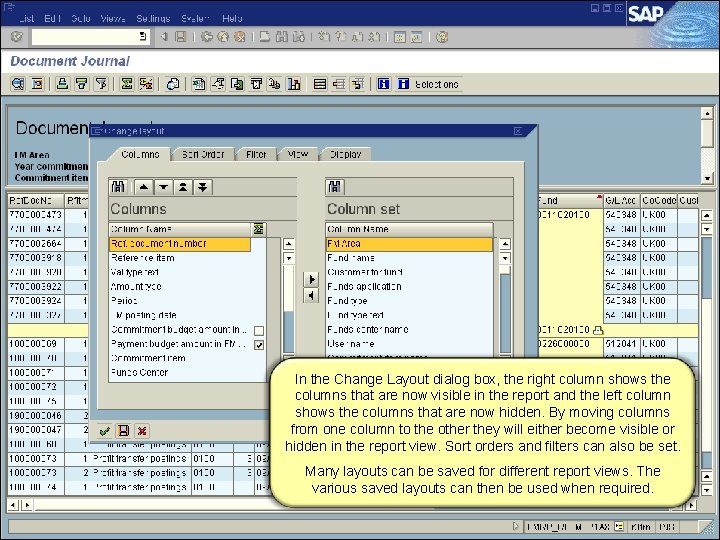Click the Change layout icon in report toolbar

pos(320,84)
